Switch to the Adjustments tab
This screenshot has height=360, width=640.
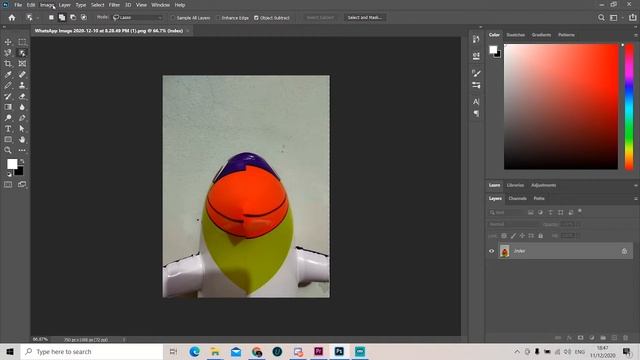pyautogui.click(x=543, y=185)
